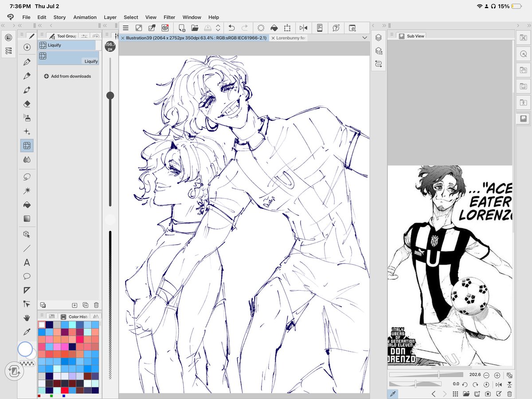Viewport: 532px width, 399px height.
Task: Select the Liquify sub tool group
Action: coord(66,45)
